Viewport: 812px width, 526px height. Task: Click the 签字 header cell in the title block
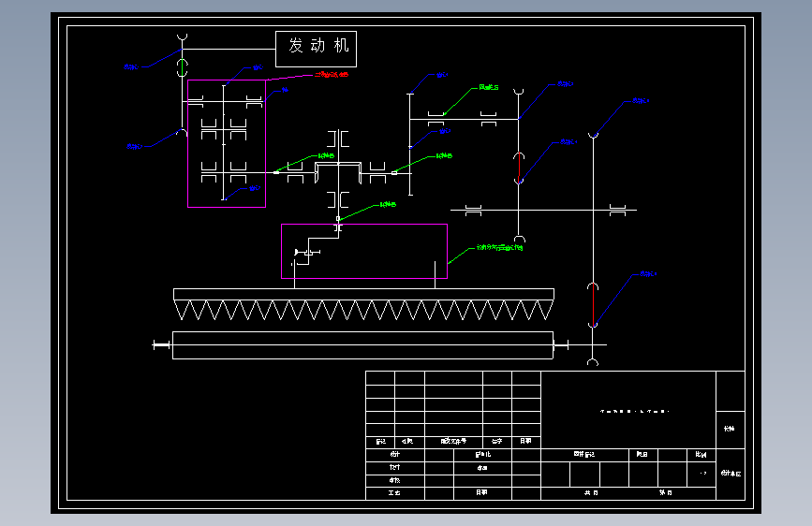(497, 441)
